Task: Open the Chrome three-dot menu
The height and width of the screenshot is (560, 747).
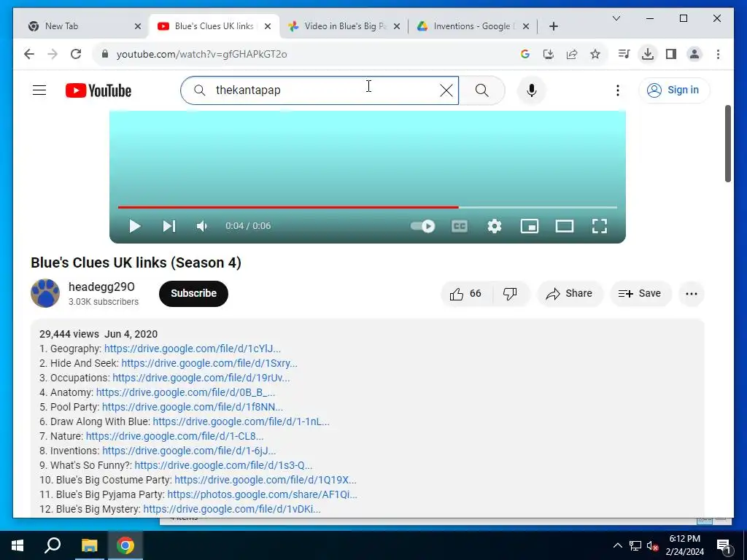Action: (718, 54)
